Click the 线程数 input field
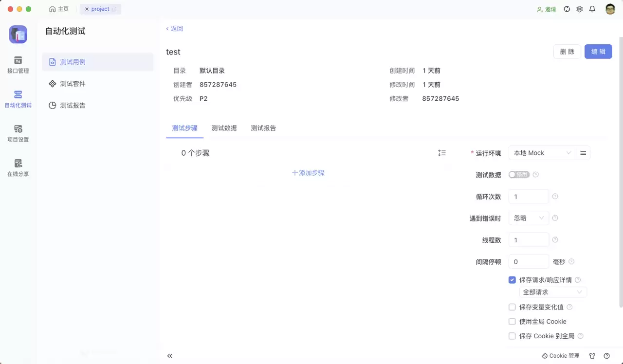This screenshot has width=623, height=364. click(x=529, y=240)
